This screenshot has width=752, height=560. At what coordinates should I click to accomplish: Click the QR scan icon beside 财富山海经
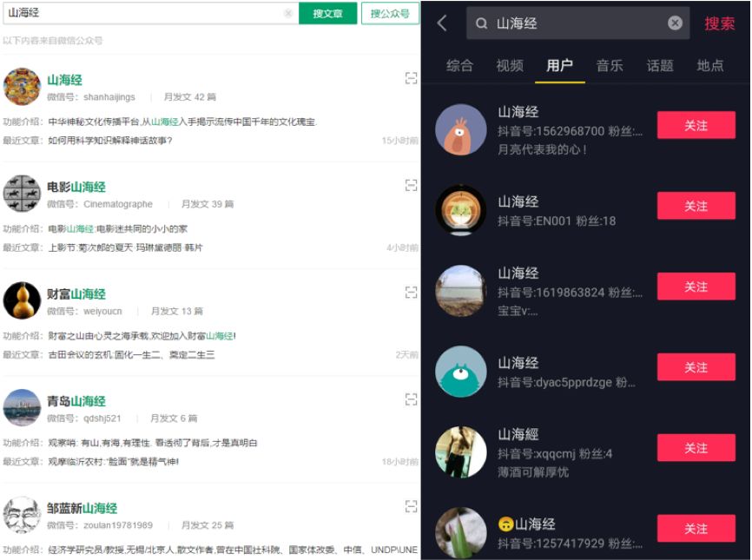[411, 292]
